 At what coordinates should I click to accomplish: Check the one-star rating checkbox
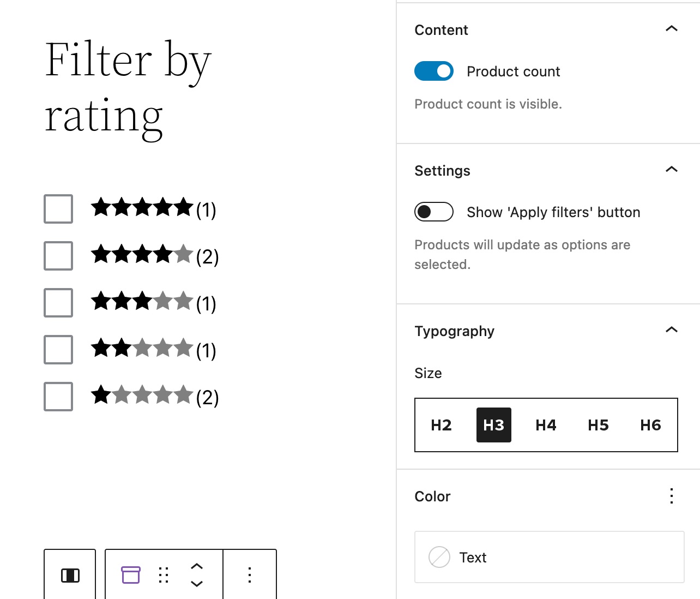pyautogui.click(x=58, y=397)
